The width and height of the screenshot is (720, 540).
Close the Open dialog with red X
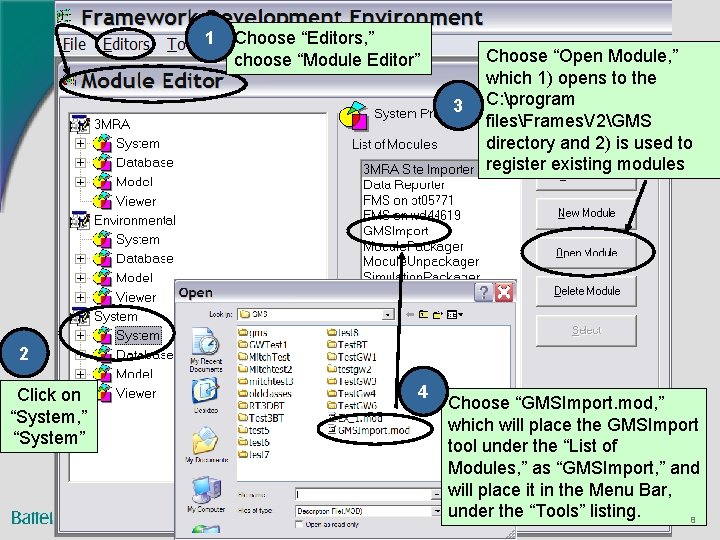pos(504,292)
